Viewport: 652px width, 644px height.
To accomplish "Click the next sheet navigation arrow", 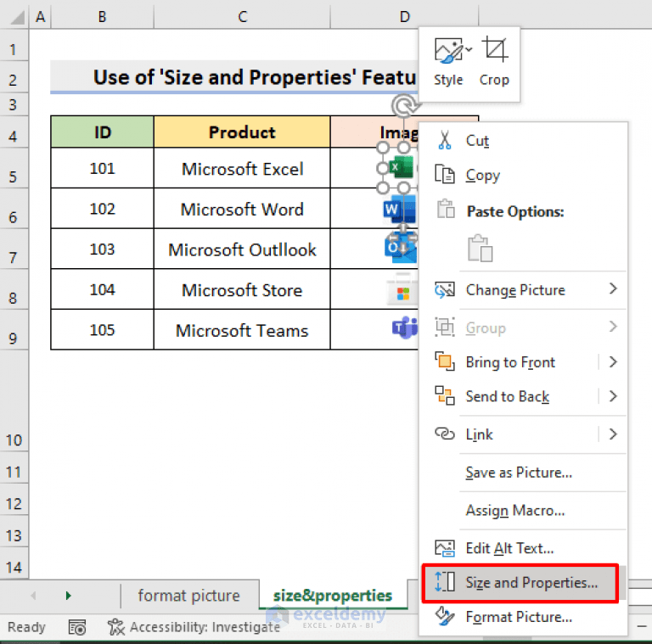I will 69,596.
